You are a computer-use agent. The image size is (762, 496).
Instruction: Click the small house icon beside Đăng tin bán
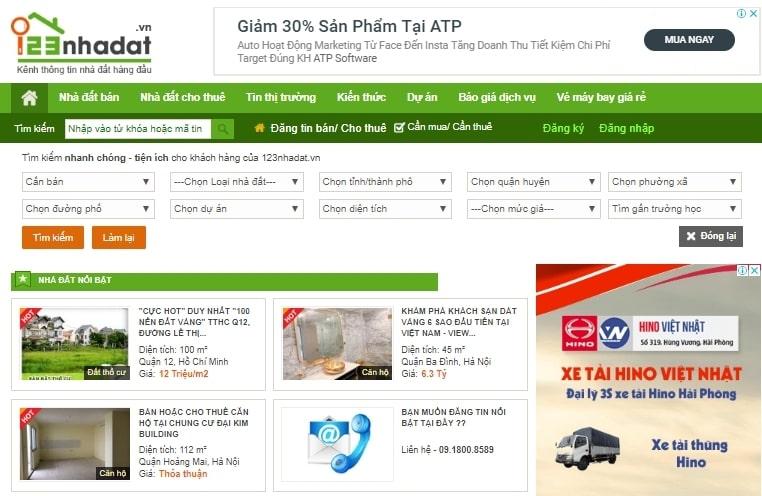click(x=260, y=128)
